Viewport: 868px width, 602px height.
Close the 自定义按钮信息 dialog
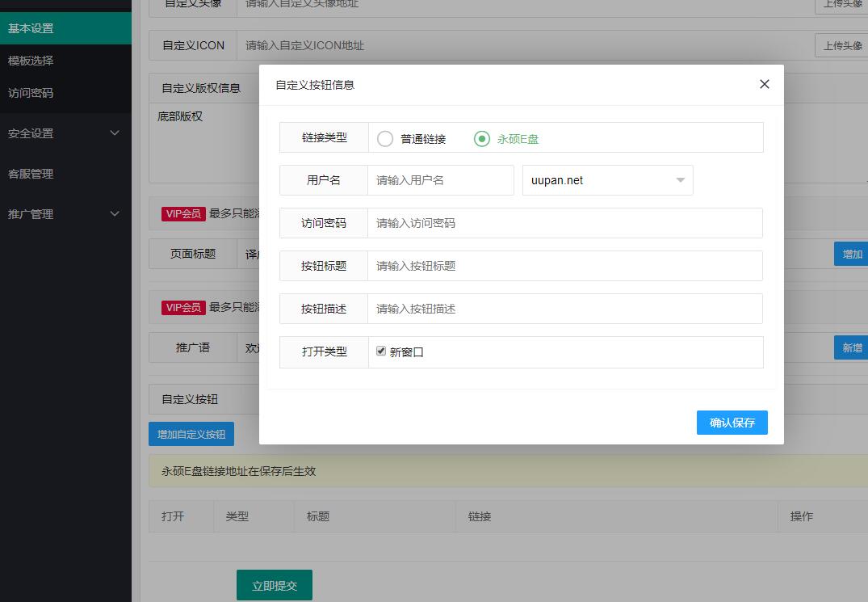coord(764,84)
